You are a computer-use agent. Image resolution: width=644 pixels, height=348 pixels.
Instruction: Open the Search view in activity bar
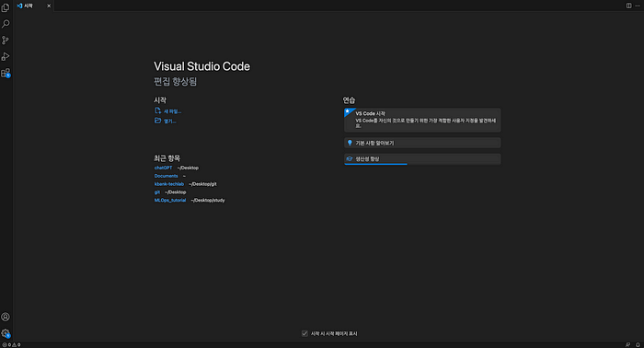[6, 24]
